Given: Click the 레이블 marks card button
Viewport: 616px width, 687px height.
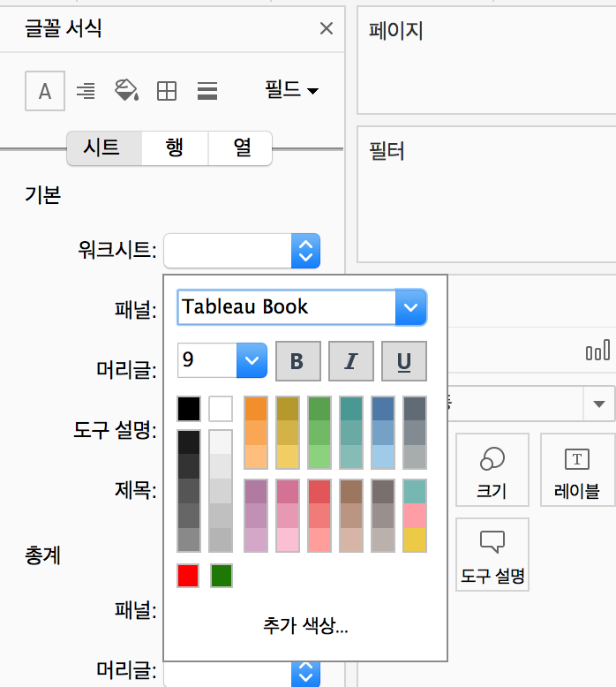Looking at the screenshot, I should pos(577,470).
